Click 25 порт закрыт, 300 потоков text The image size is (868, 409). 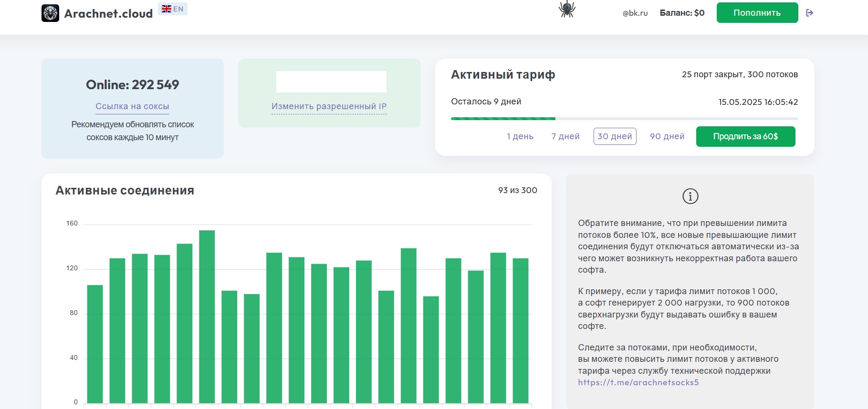(740, 74)
